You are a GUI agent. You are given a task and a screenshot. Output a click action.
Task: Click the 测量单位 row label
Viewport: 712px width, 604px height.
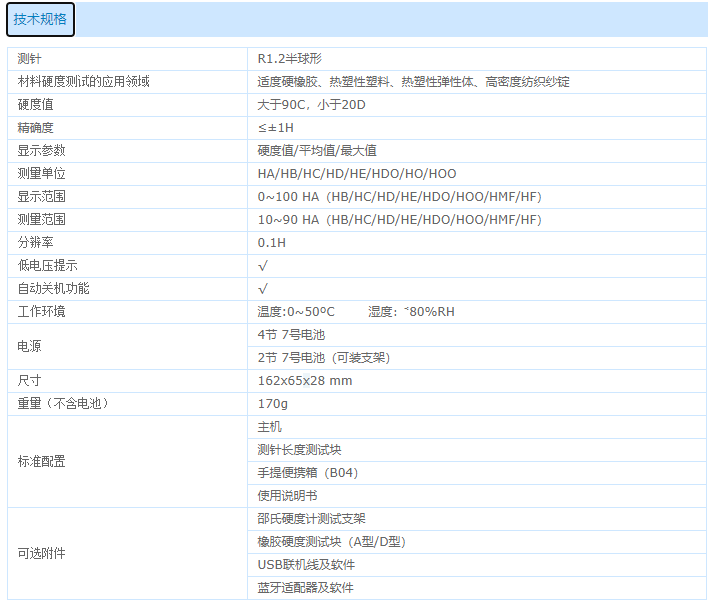pyautogui.click(x=42, y=174)
